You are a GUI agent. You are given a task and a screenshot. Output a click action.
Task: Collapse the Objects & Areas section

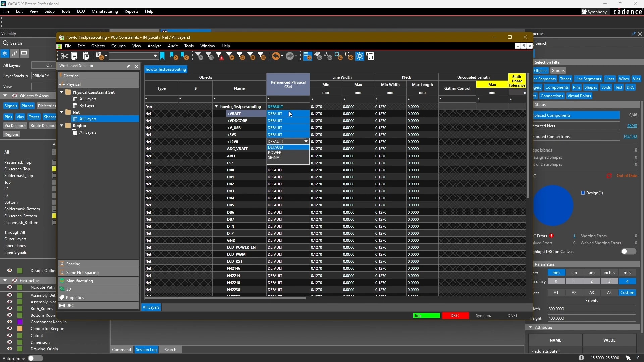pyautogui.click(x=5, y=96)
